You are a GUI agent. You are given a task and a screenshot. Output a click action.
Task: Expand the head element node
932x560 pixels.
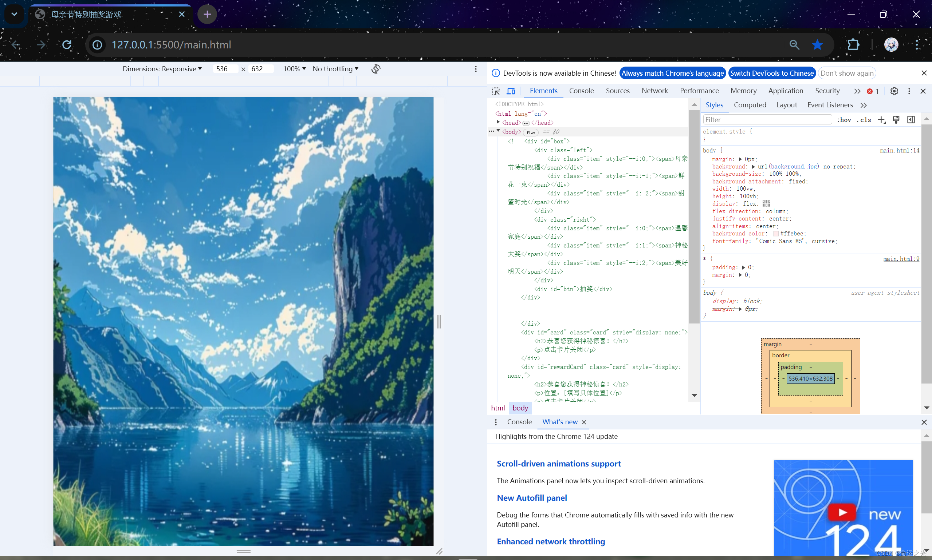pyautogui.click(x=498, y=122)
